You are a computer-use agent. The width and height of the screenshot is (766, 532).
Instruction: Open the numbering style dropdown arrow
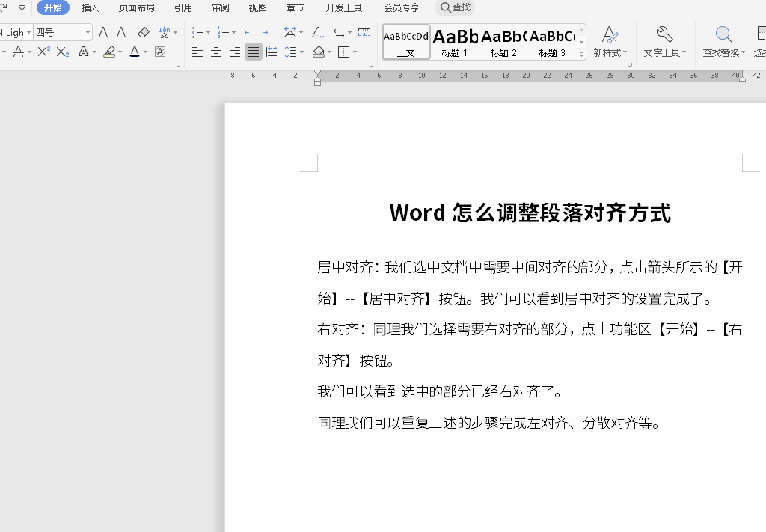(x=234, y=33)
